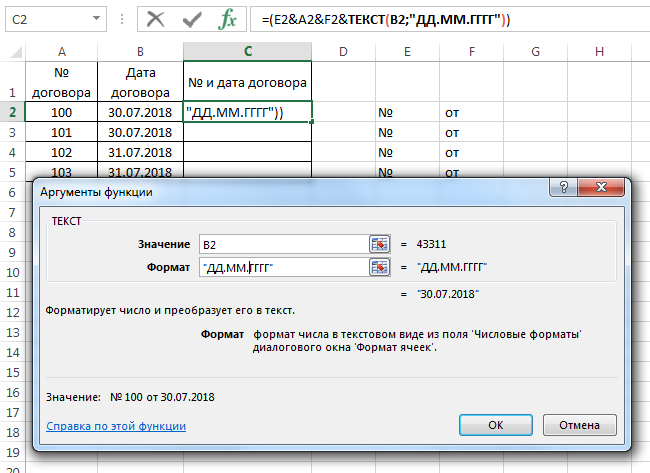Click into the Формат input field

point(282,267)
